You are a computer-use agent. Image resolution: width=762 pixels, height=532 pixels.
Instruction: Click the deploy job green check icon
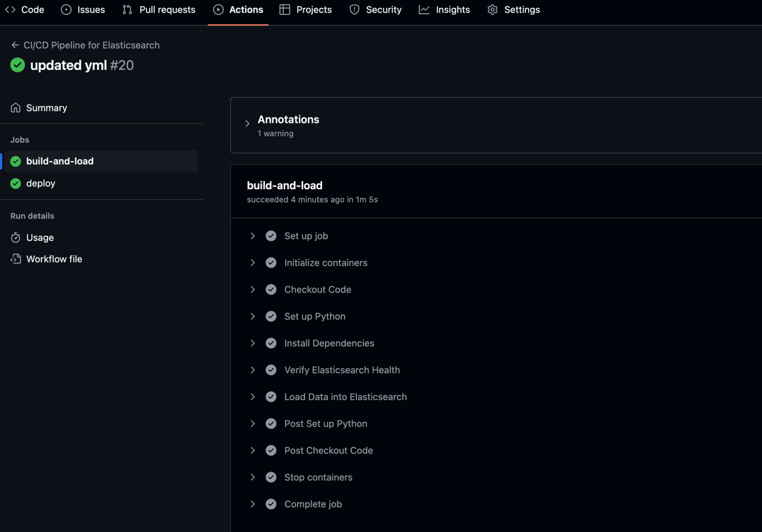coord(15,183)
